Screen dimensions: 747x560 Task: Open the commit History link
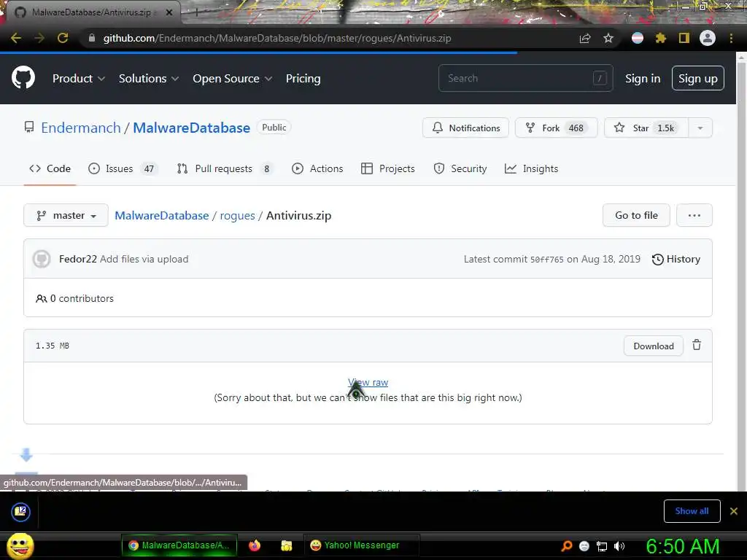click(676, 259)
